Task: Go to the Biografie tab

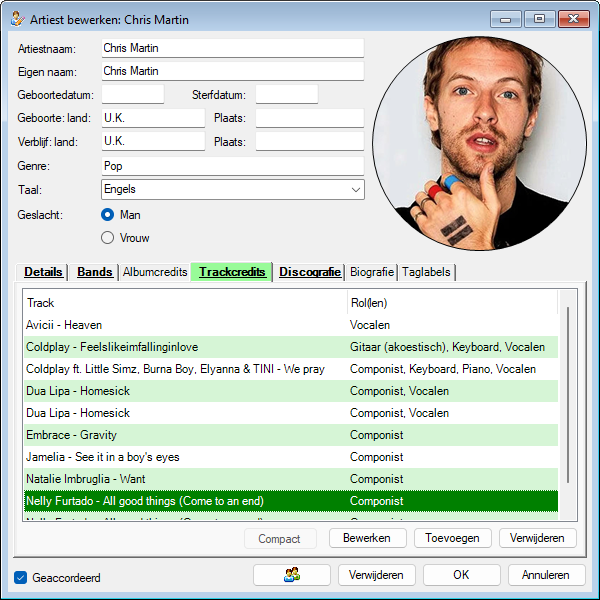Action: pyautogui.click(x=372, y=272)
